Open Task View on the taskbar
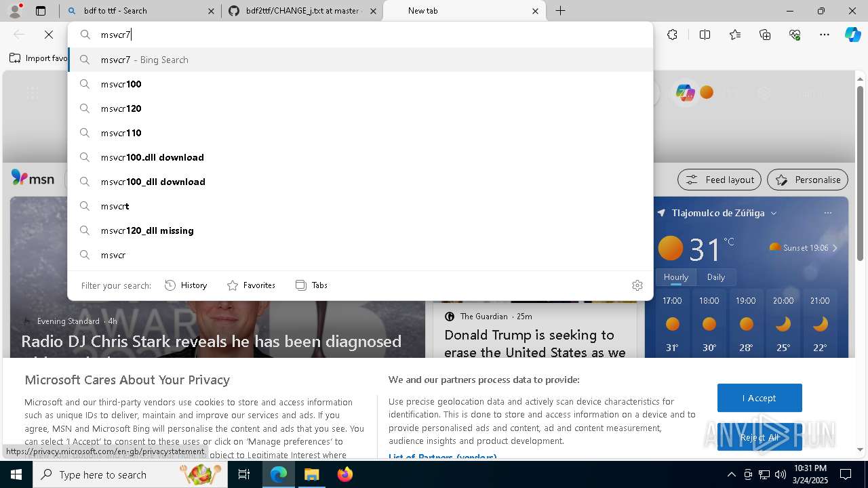Screen dimensions: 868x488 click(244, 474)
